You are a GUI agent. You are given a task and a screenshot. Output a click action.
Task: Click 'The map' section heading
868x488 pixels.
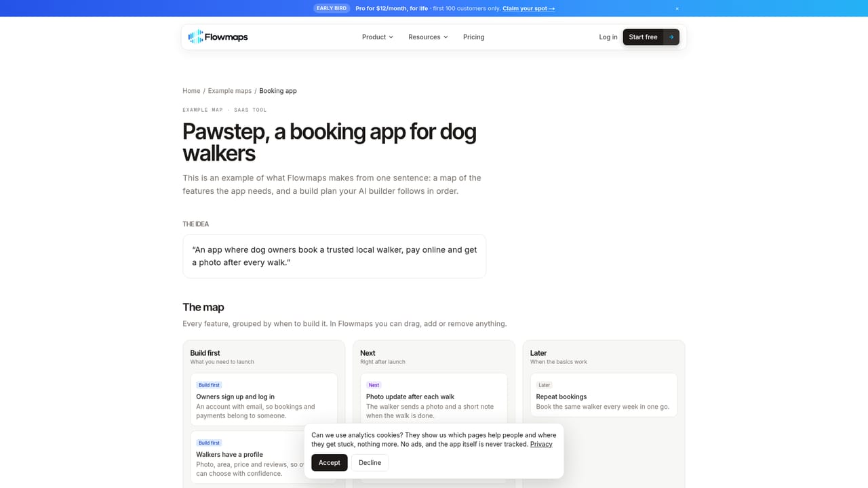coord(203,307)
